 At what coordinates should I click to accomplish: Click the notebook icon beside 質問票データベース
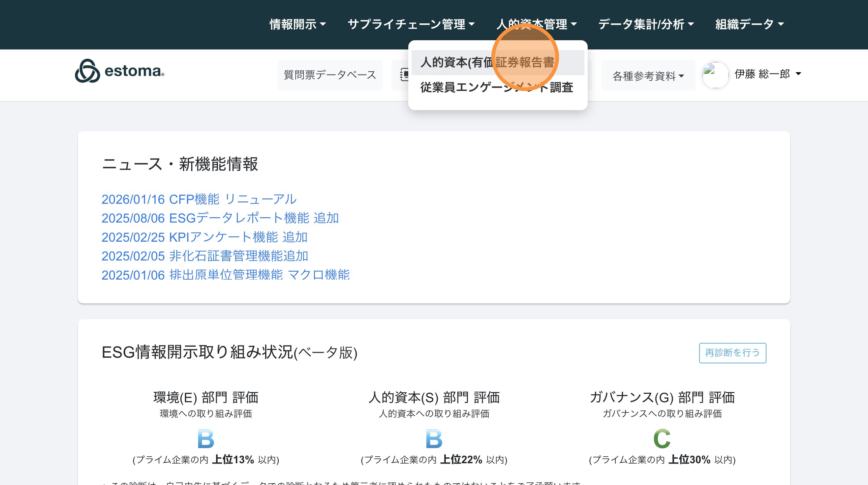404,75
